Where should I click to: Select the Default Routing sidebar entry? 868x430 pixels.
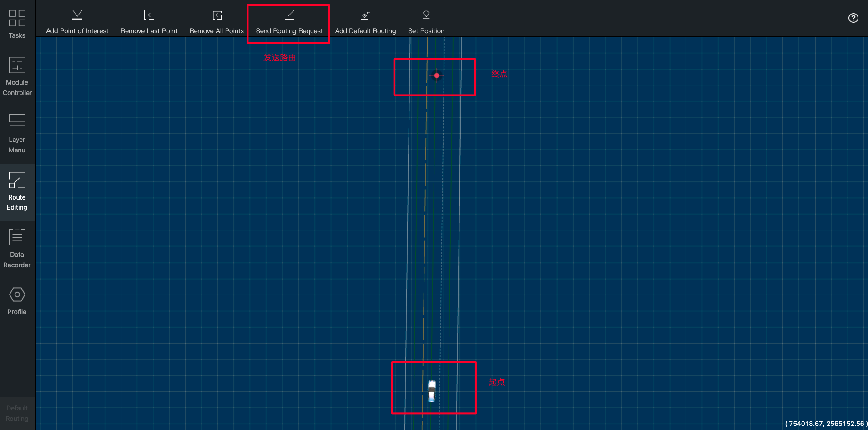[17, 413]
